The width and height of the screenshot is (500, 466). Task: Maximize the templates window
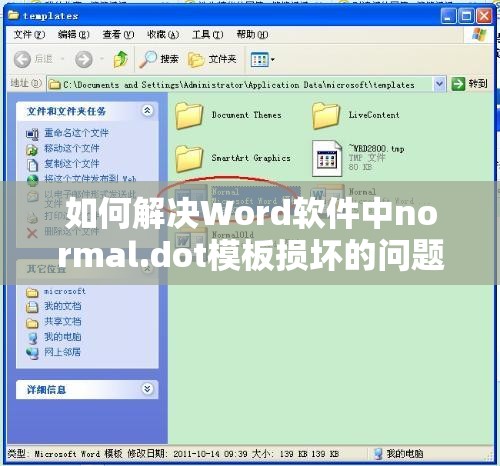point(466,16)
